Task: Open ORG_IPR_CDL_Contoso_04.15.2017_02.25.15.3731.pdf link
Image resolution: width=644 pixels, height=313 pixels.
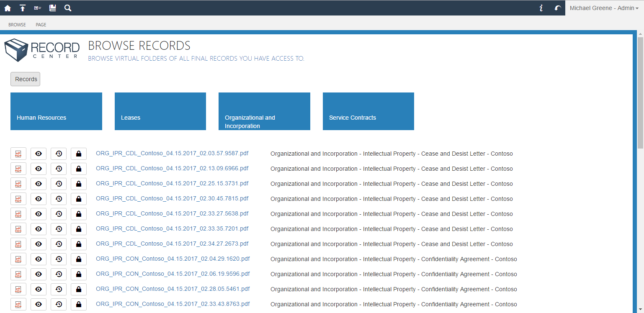Action: [172, 183]
